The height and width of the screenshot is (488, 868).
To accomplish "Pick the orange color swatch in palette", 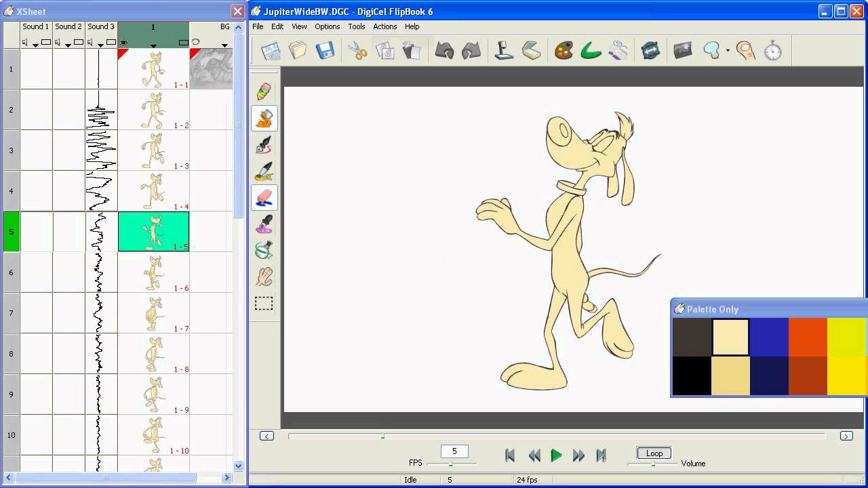I will click(x=808, y=337).
